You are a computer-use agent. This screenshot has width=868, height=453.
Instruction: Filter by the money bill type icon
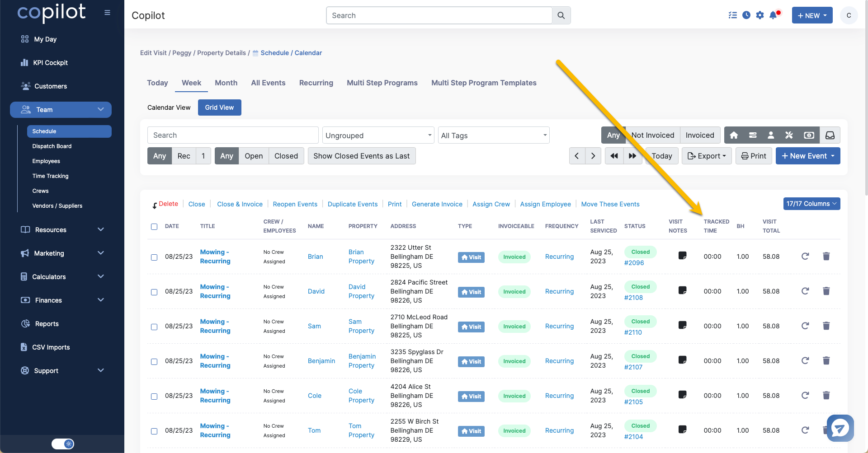(x=809, y=135)
